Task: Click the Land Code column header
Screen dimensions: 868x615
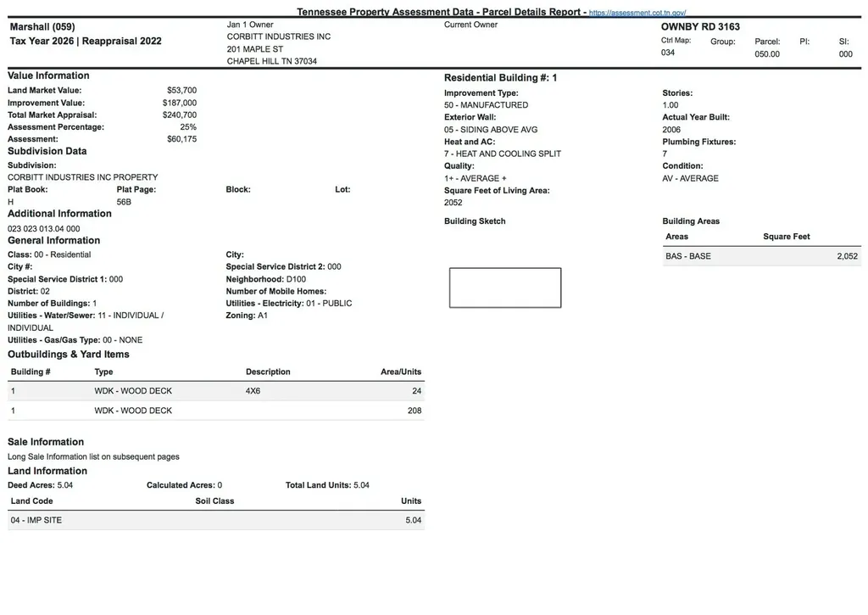Action: pos(32,500)
